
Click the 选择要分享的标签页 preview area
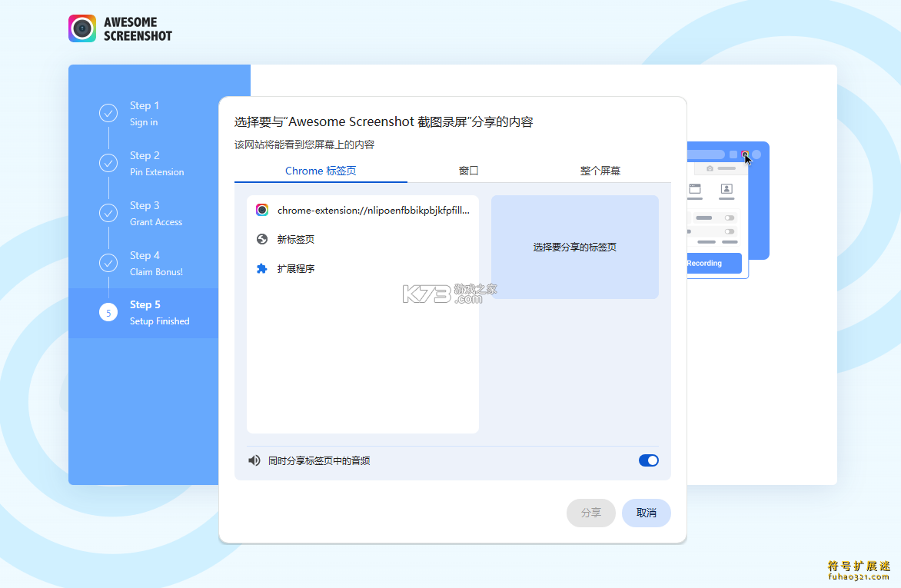pos(574,247)
